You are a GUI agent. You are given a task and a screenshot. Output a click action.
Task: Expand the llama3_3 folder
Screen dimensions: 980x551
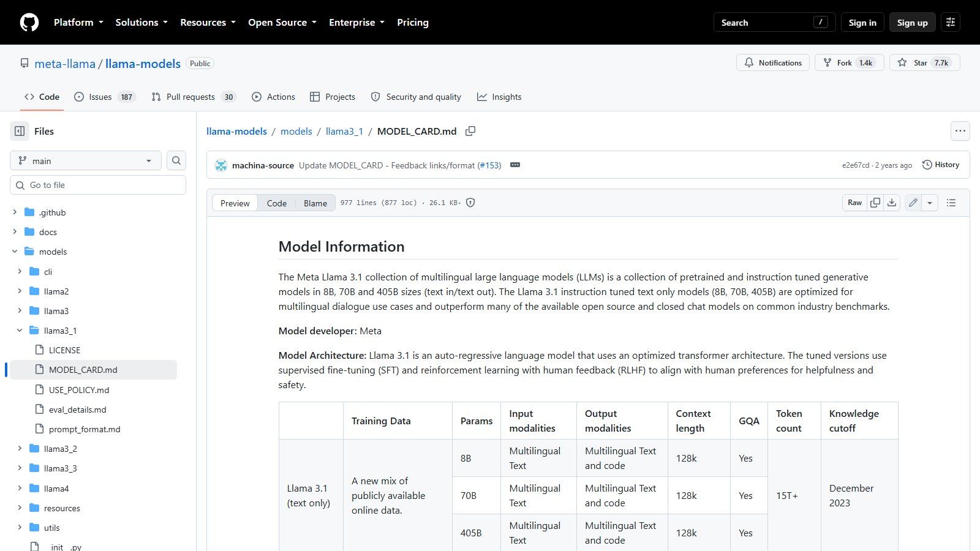20,468
